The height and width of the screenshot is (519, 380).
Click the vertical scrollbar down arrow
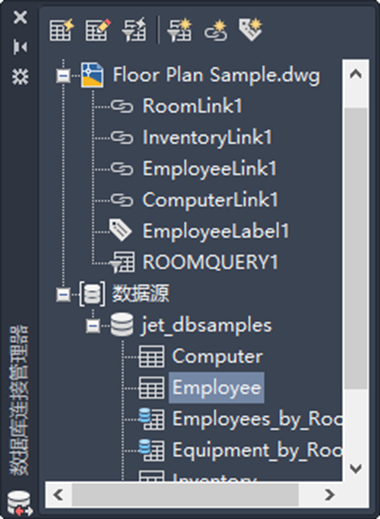(356, 468)
